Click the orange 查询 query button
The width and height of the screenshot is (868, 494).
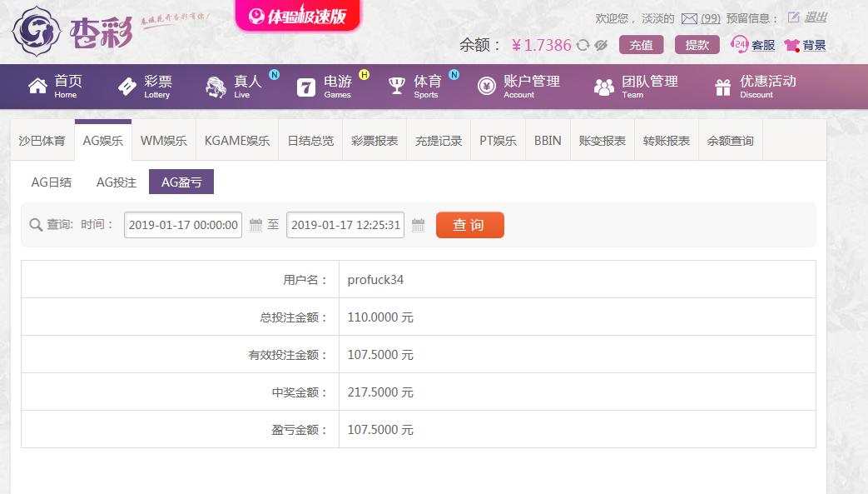(x=469, y=225)
